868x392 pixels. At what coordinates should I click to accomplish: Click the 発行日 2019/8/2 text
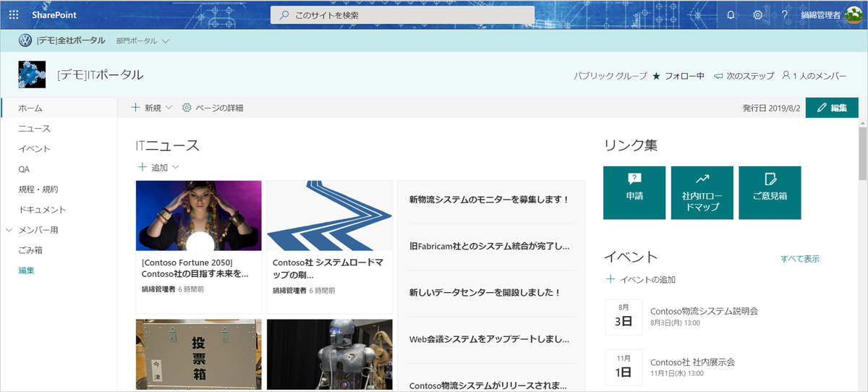(771, 108)
